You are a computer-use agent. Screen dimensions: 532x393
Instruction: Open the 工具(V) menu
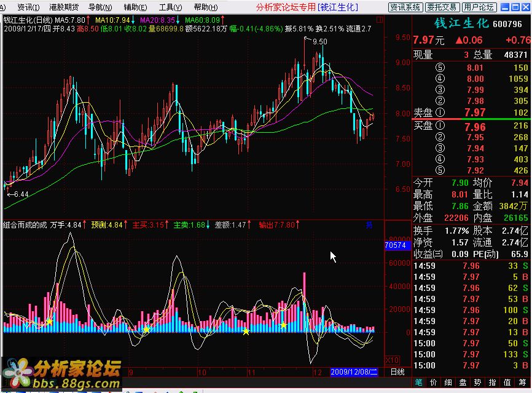(171, 7)
